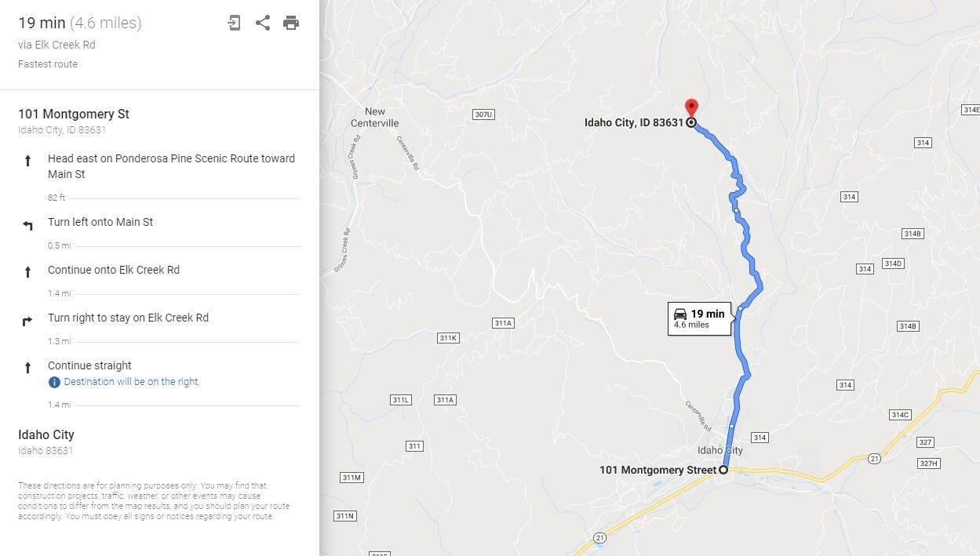
Task: Click the print directions icon
Action: pyautogui.click(x=291, y=23)
